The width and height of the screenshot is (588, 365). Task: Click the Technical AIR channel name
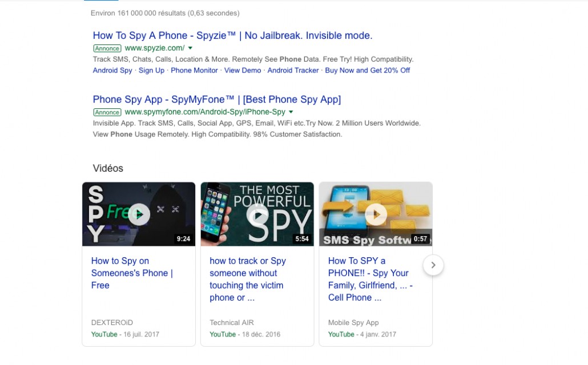click(232, 323)
